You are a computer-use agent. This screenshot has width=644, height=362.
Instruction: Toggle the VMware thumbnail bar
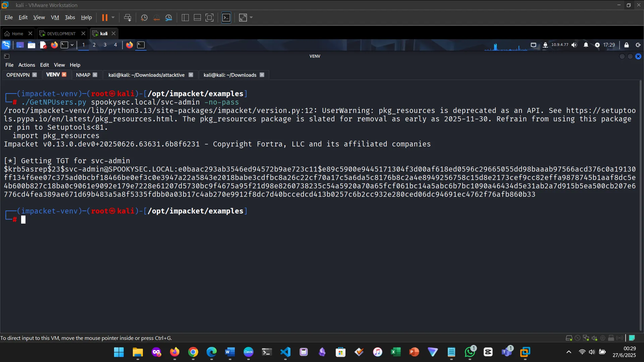click(x=197, y=17)
